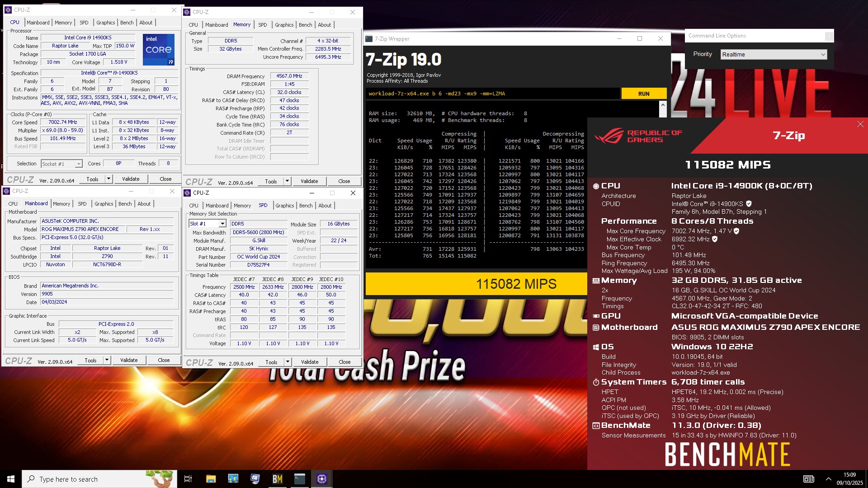The width and height of the screenshot is (868, 488).
Task: Click the 7-Zip command line input field
Action: click(492, 94)
